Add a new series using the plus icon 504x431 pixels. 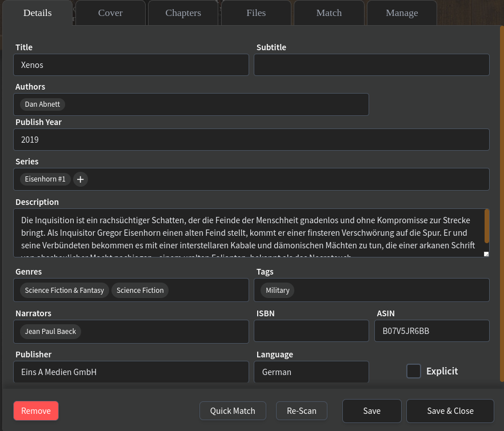tap(80, 179)
